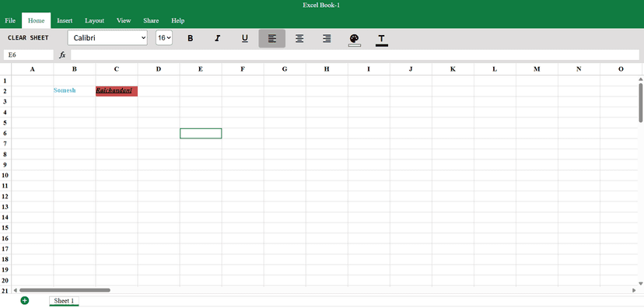Select row header 20
This screenshot has width=644, height=308.
(5, 281)
